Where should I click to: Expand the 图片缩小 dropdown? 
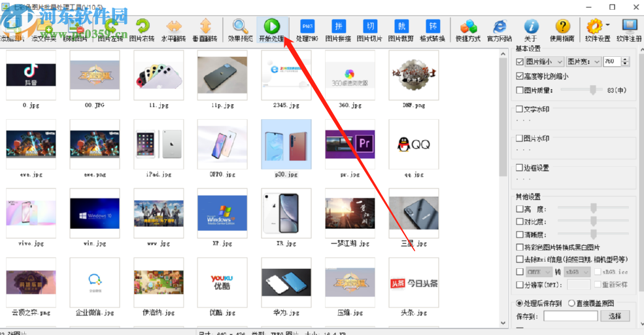coord(544,62)
